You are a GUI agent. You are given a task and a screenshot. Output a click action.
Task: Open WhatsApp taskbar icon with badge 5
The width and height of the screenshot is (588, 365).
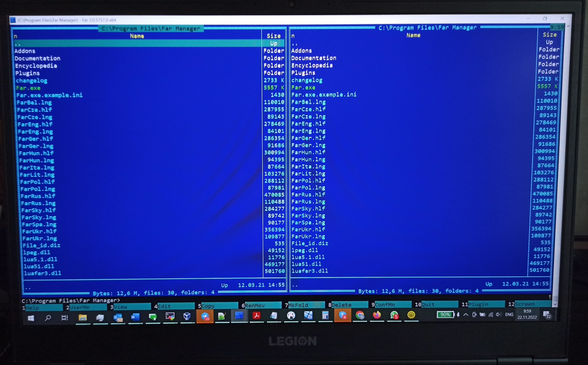point(394,315)
